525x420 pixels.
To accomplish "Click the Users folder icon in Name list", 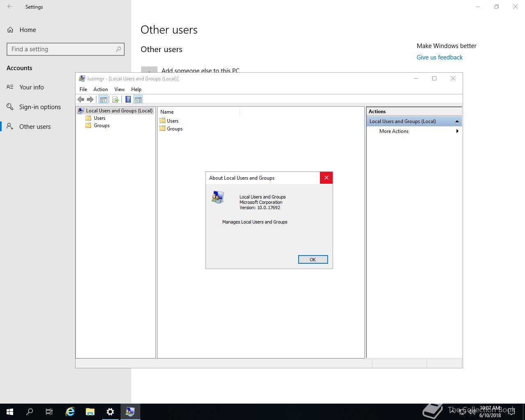I will (162, 121).
